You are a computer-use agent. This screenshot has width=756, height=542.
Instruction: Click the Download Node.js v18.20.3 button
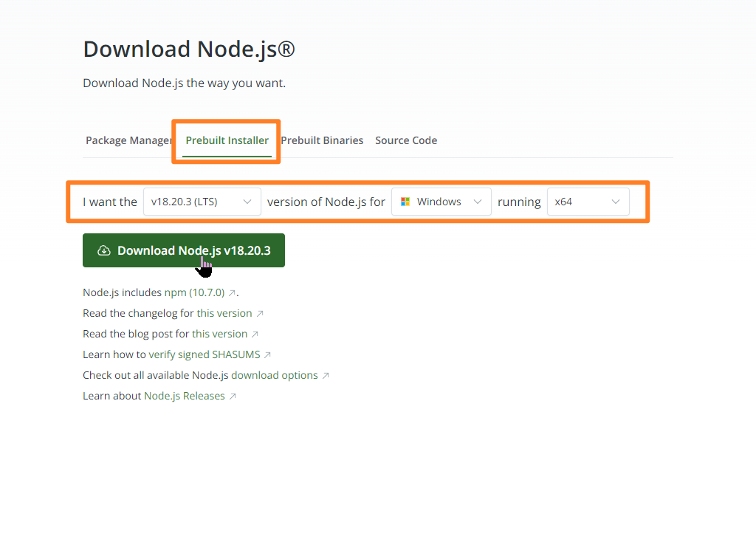184,250
